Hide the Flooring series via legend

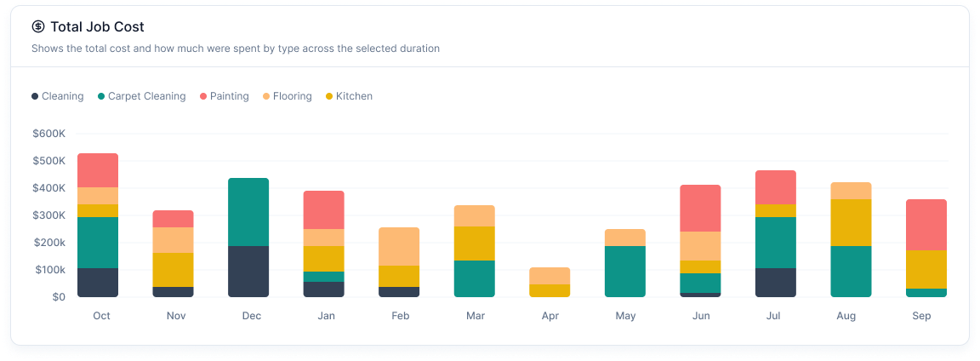292,96
